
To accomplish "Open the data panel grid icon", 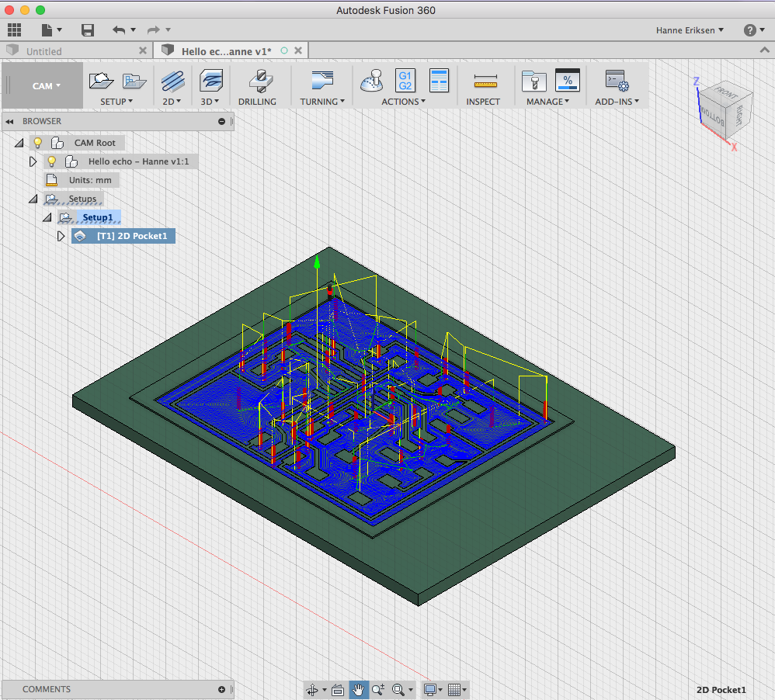I will pyautogui.click(x=14, y=30).
